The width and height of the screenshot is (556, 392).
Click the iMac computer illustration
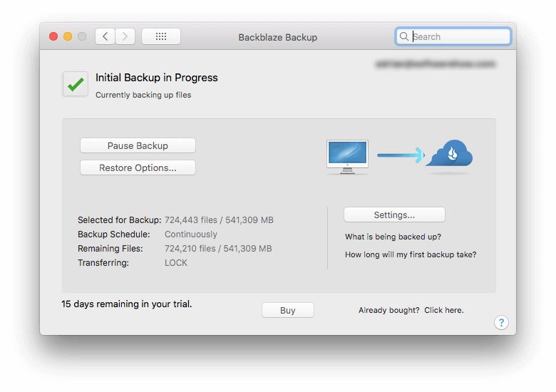348,157
